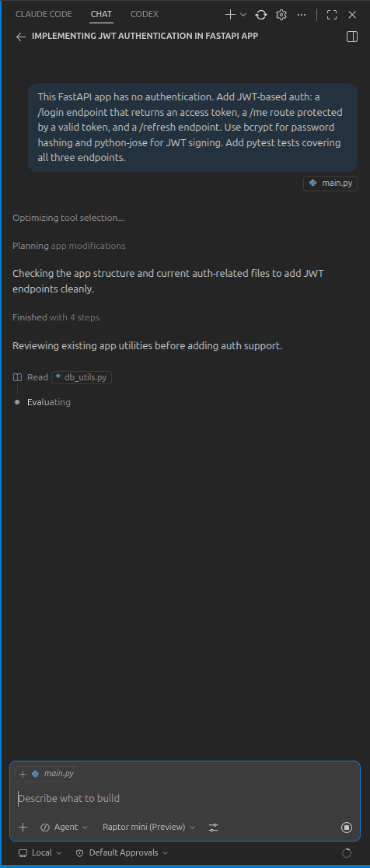Click the add context plus icon in the input toolbar
The image size is (370, 868).
[x=23, y=828]
